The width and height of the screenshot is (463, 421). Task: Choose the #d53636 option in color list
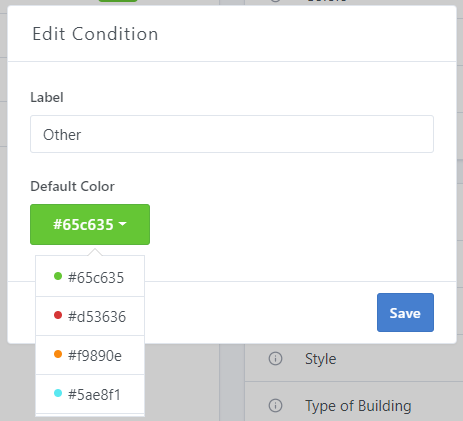click(x=90, y=316)
